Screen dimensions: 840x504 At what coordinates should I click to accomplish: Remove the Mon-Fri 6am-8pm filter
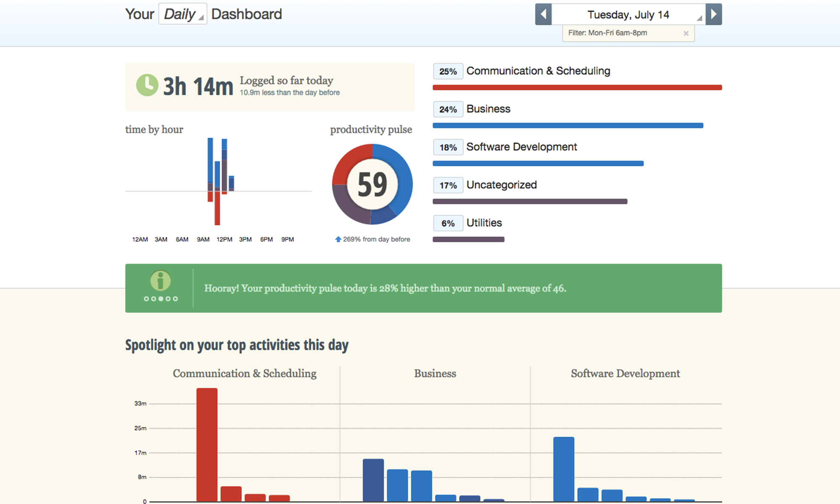click(x=686, y=33)
